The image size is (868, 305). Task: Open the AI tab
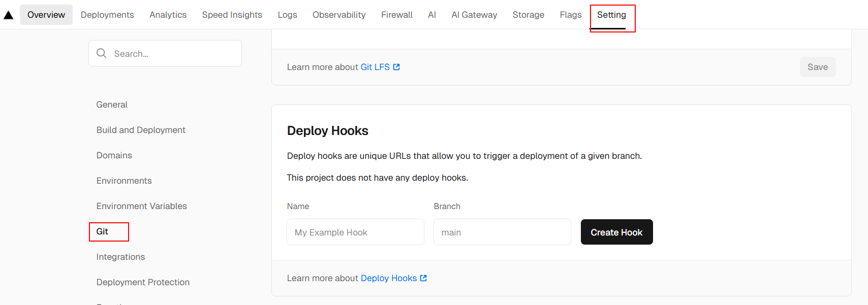coord(432,15)
